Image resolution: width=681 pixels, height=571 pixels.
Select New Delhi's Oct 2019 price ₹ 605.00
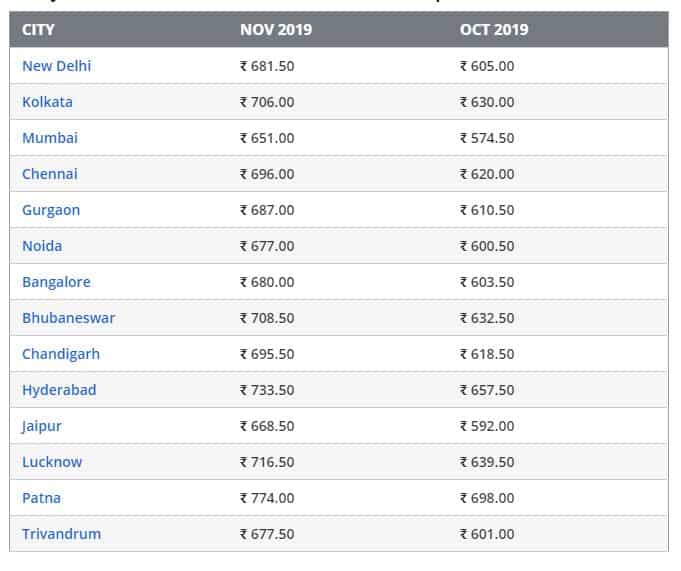pyautogui.click(x=487, y=66)
